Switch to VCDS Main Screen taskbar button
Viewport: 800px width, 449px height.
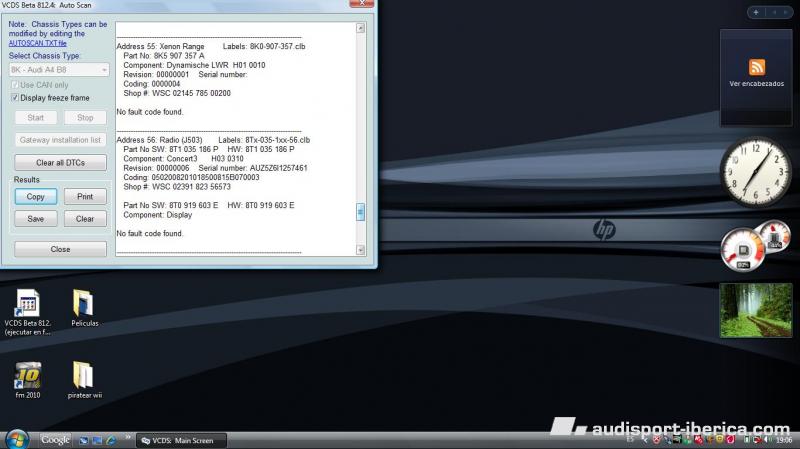pyautogui.click(x=181, y=440)
